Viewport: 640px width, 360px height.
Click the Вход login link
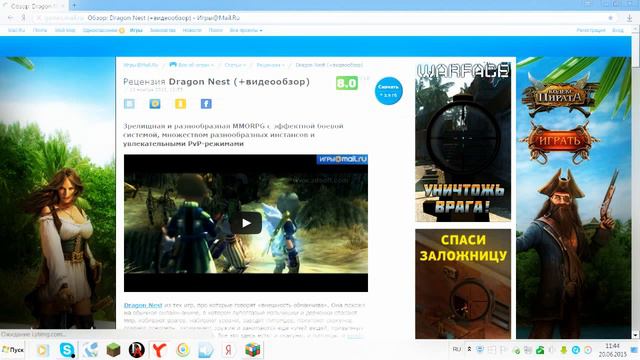618,30
